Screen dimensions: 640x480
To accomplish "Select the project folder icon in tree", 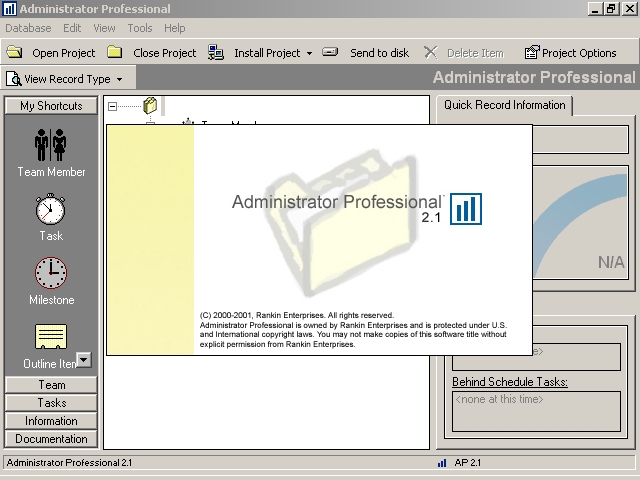I will tap(150, 106).
